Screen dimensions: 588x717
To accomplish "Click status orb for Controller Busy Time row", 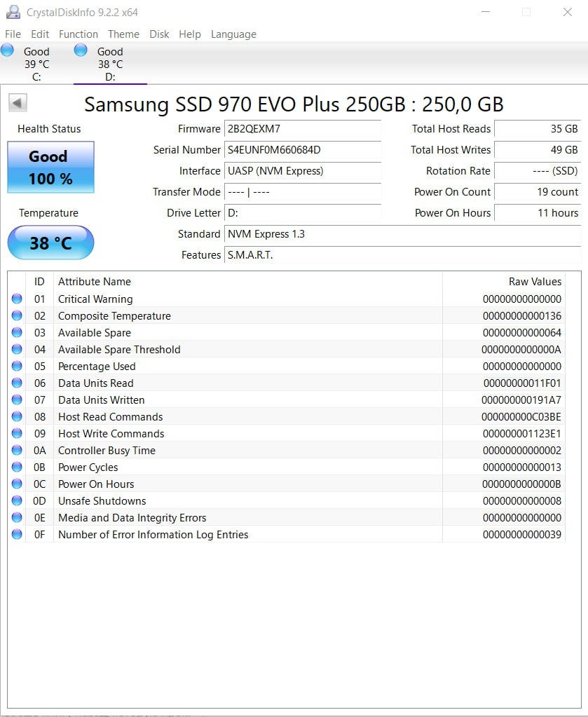I will 17,450.
